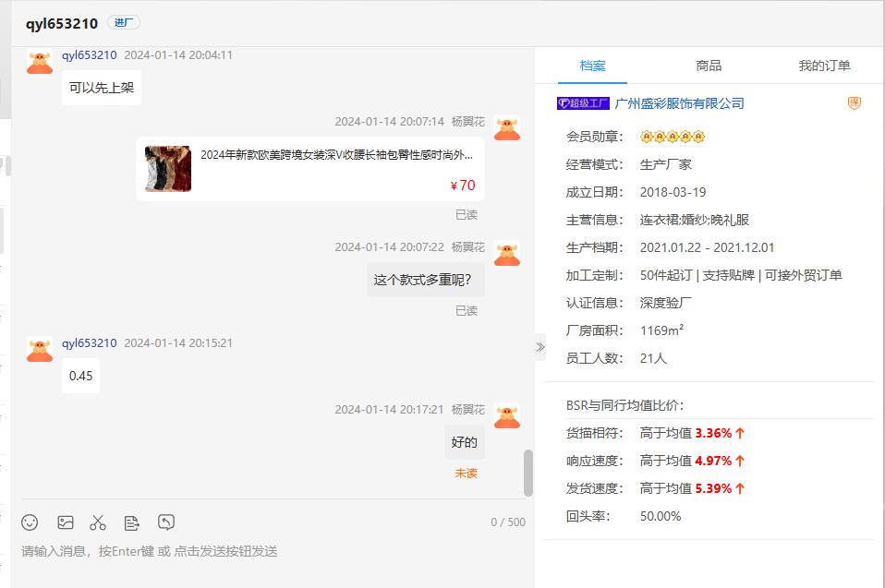The width and height of the screenshot is (885, 588).
Task: Click the 进厂 button beside username
Action: tap(124, 23)
